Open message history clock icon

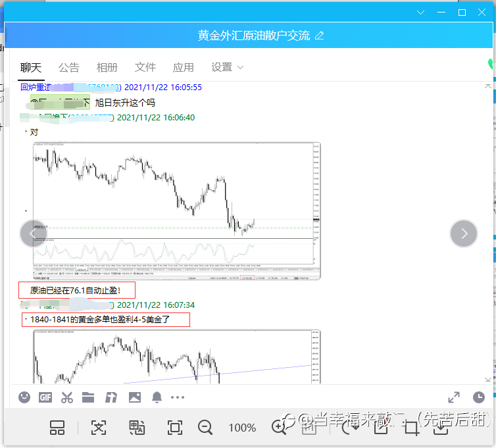pyautogui.click(x=479, y=397)
